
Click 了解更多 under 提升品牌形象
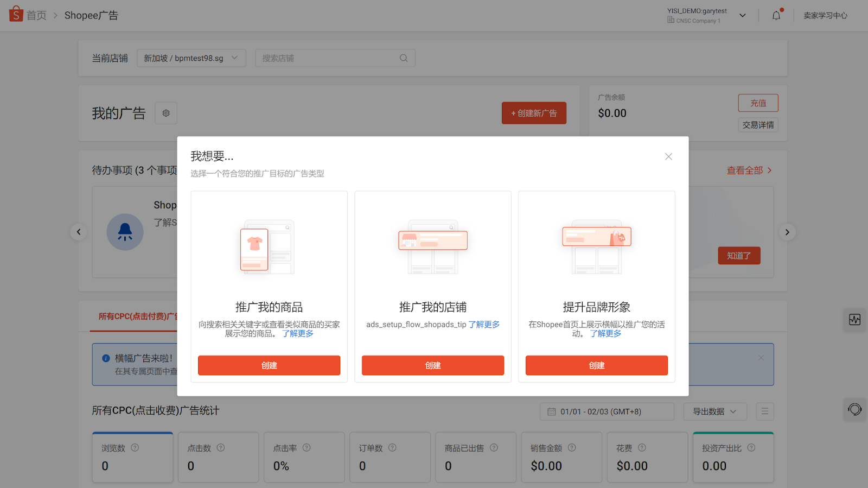click(x=605, y=333)
